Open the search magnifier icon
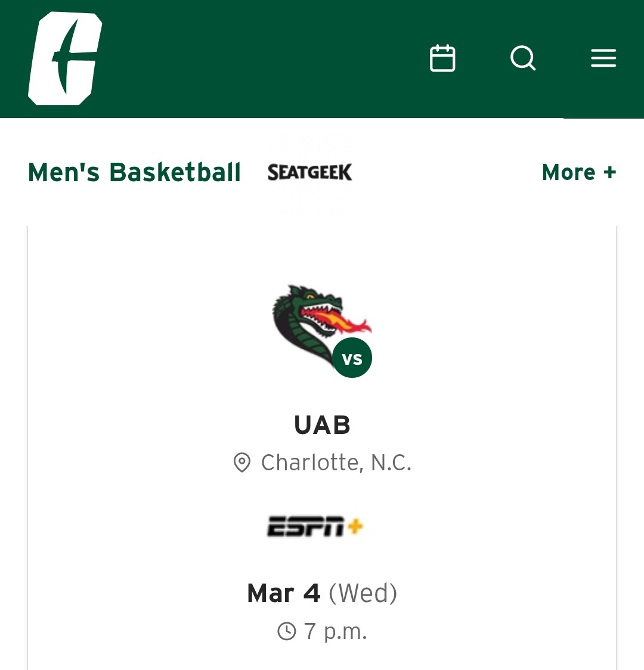Viewport: 644px width, 670px height. coord(523,58)
